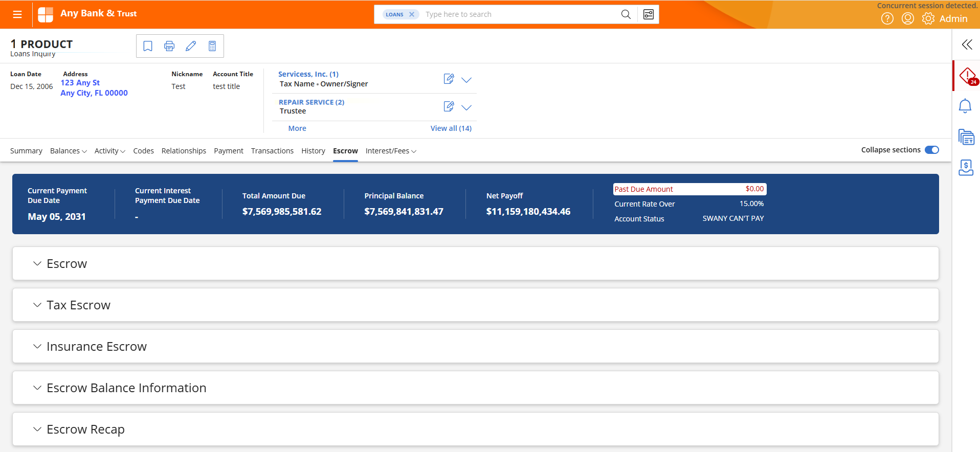Switch to the Transactions tab

pos(272,151)
